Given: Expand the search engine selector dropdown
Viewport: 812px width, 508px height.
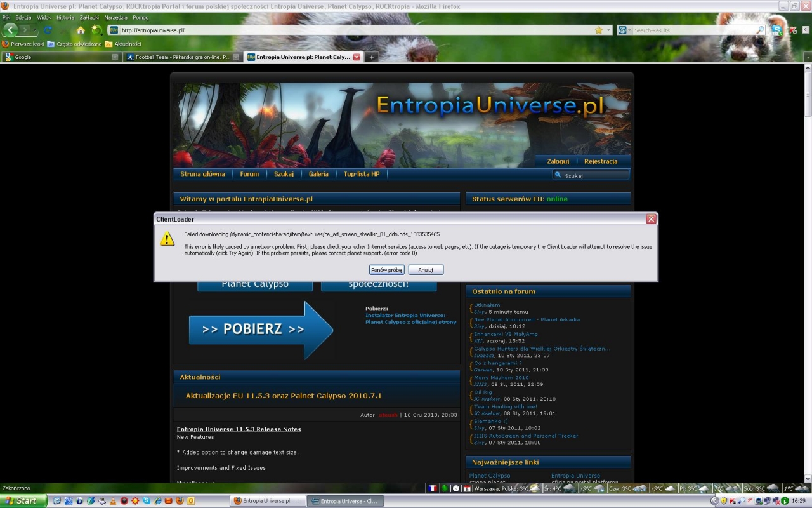Looking at the screenshot, I should pos(630,30).
